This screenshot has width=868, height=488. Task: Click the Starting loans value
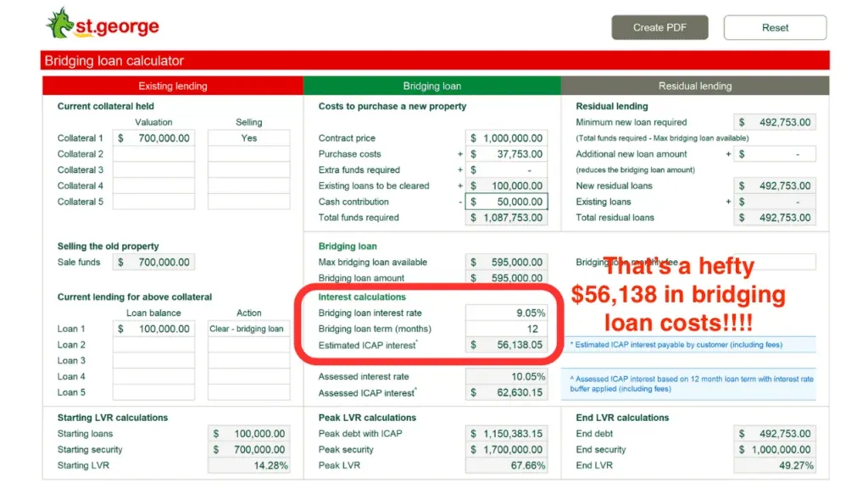(x=248, y=434)
